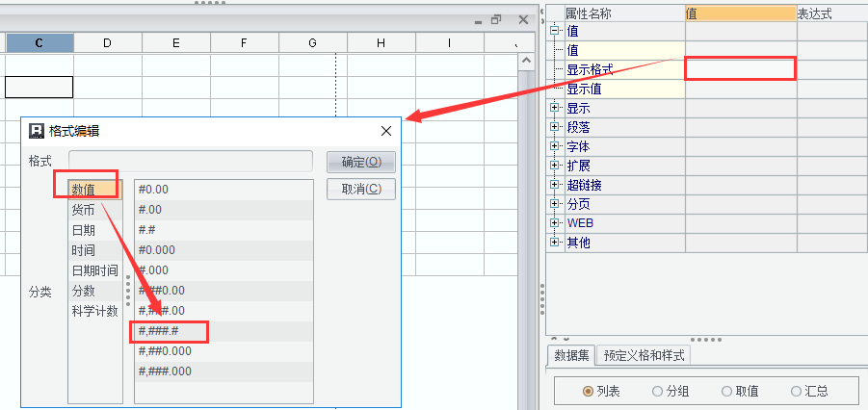Image resolution: width=868 pixels, height=410 pixels.
Task: Switch to the 数据集 tab
Action: click(x=572, y=355)
